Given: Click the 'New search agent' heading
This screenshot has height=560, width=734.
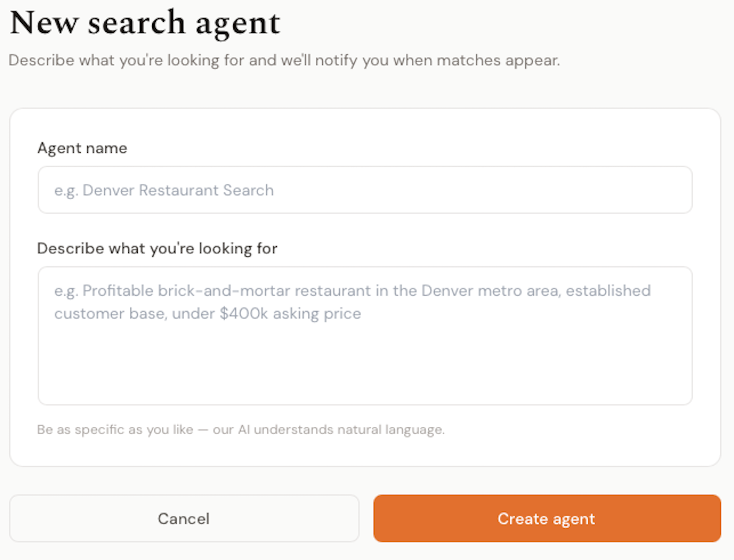Looking at the screenshot, I should pyautogui.click(x=145, y=23).
